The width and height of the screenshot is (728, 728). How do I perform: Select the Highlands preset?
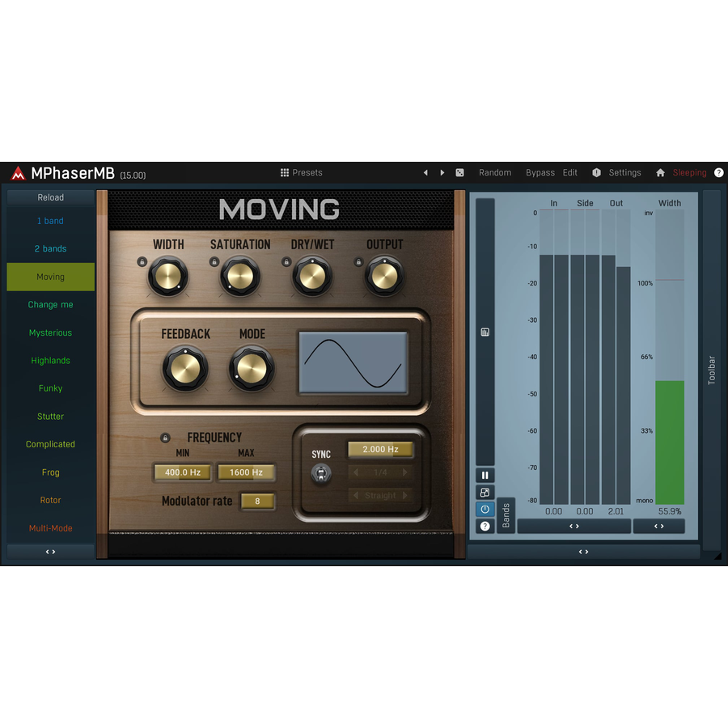tap(51, 360)
